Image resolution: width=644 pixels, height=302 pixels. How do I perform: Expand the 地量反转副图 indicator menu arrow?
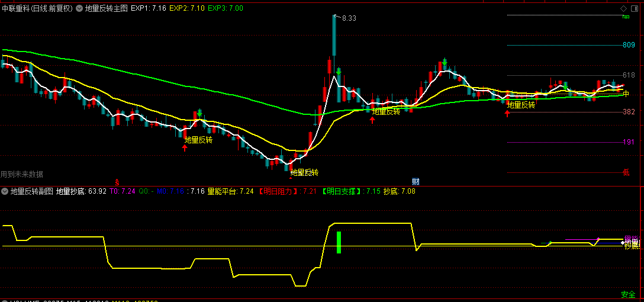coord(5,191)
